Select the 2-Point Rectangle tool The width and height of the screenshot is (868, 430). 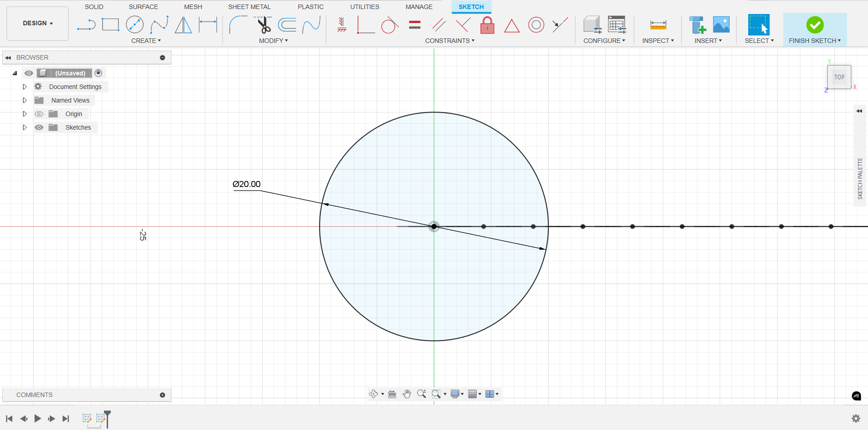pos(110,25)
